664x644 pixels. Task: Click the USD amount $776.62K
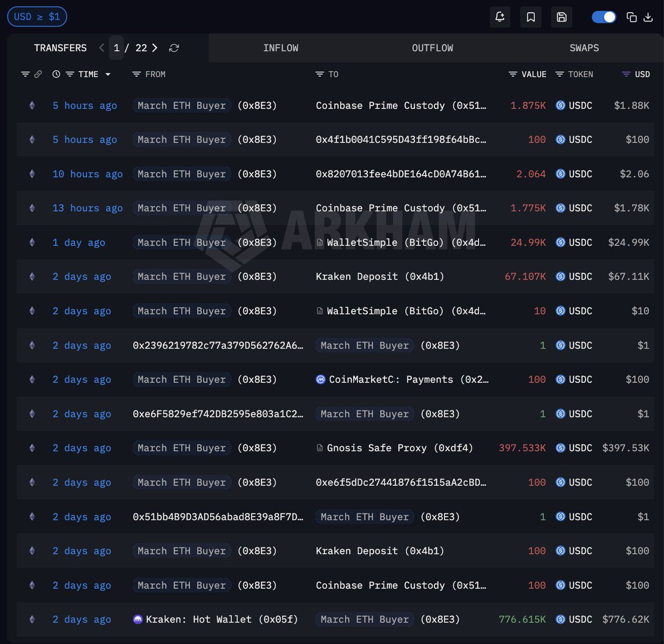pyautogui.click(x=626, y=620)
